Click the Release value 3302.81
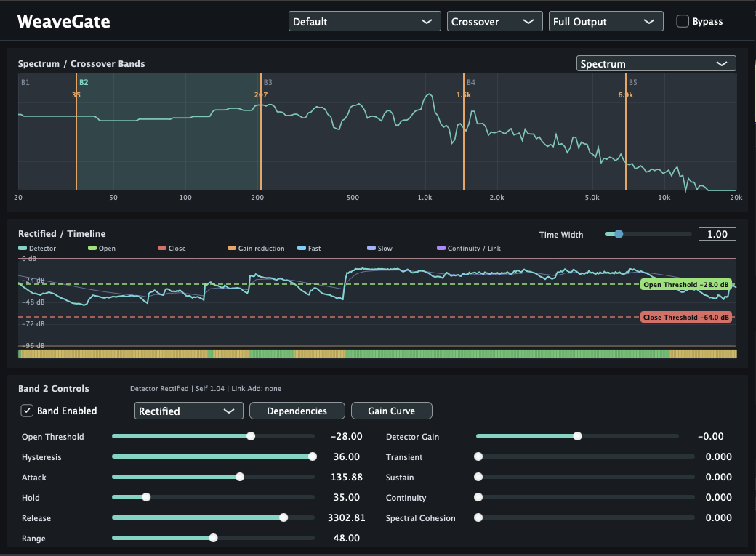 pos(347,517)
